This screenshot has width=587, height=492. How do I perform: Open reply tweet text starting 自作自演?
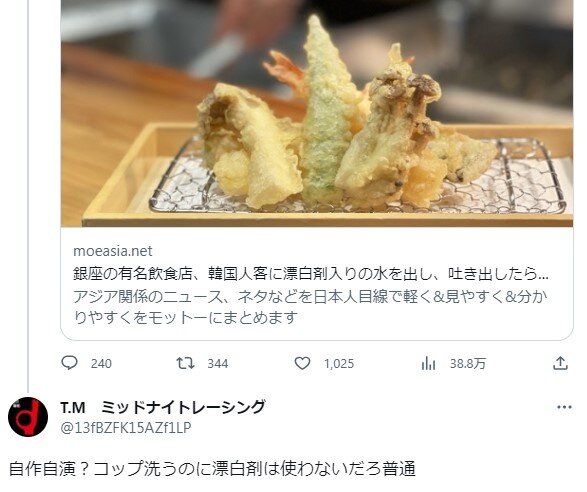pos(212,469)
